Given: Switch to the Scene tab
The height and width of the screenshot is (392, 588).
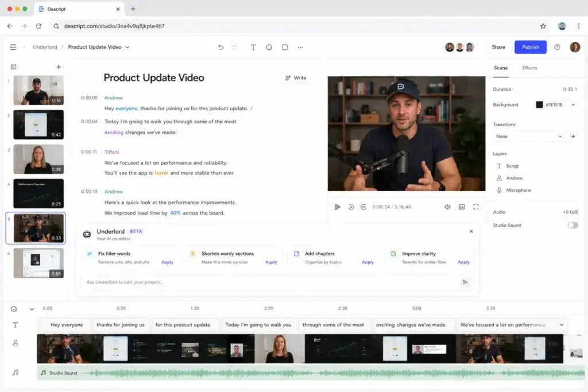Looking at the screenshot, I should click(501, 68).
